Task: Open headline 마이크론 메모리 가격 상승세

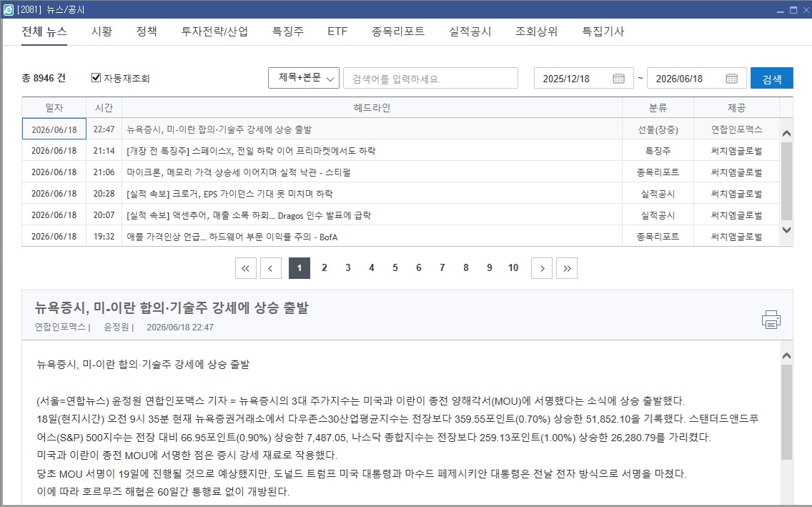Action: pos(239,172)
